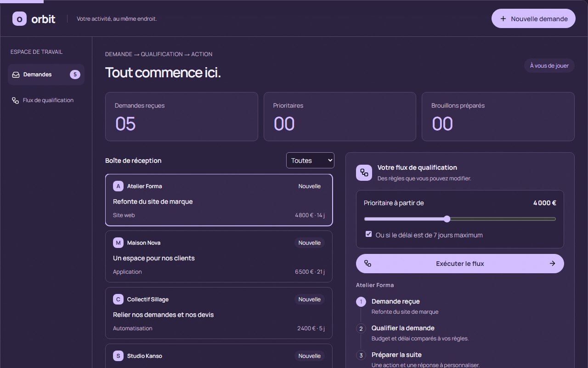Viewport: 588px width, 368px height.
Task: Click the Demandes reçues stat card
Action: point(181,117)
